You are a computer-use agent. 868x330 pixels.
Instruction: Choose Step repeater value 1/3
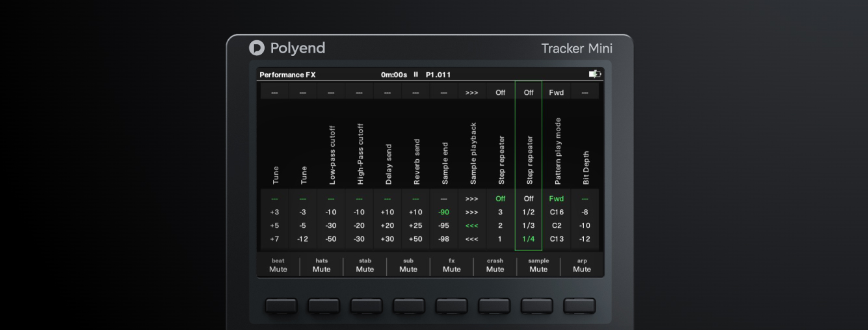(x=529, y=225)
